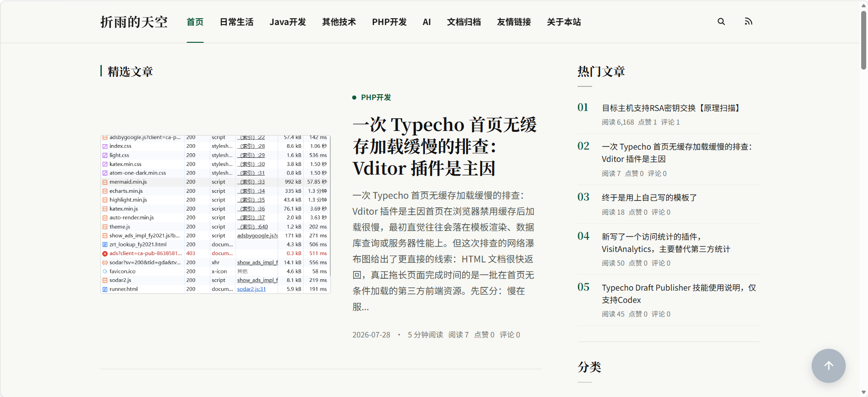
Task: Click the 热门文章 sidebar heading
Action: point(601,71)
